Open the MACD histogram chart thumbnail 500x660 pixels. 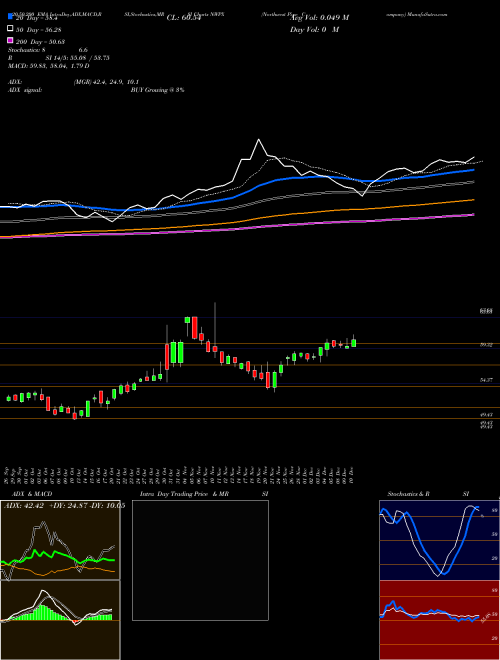(60, 620)
